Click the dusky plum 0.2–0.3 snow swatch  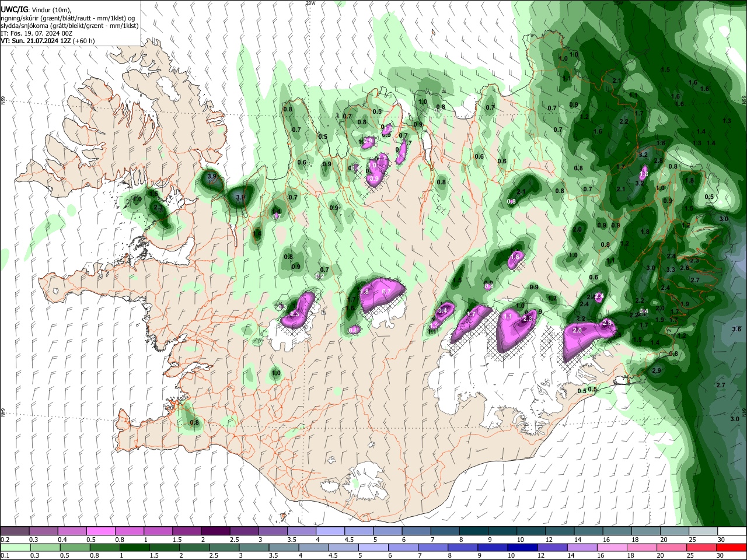[x=15, y=531]
